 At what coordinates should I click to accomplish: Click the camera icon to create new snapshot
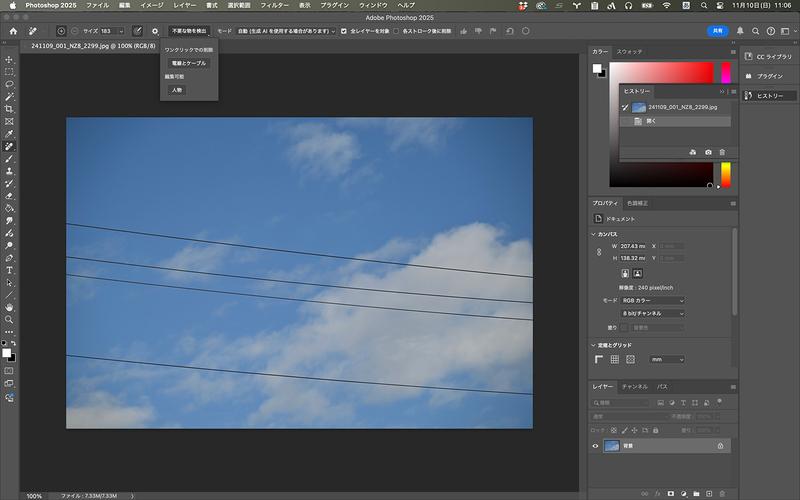(x=708, y=152)
